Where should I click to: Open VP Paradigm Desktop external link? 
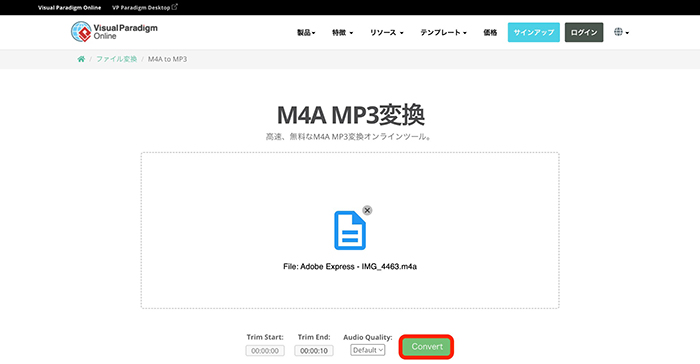point(145,8)
